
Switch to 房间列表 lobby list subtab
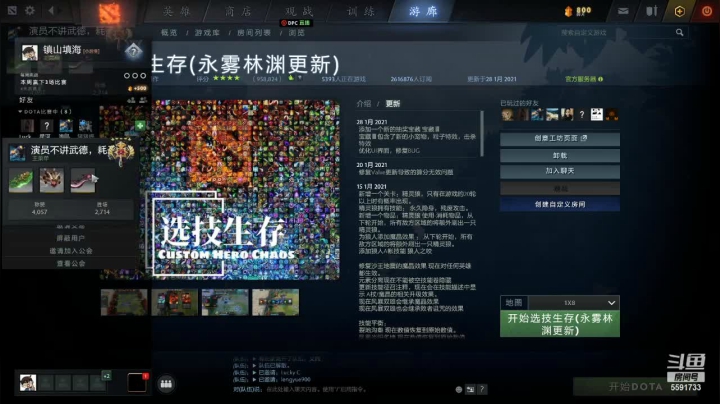[x=253, y=33]
